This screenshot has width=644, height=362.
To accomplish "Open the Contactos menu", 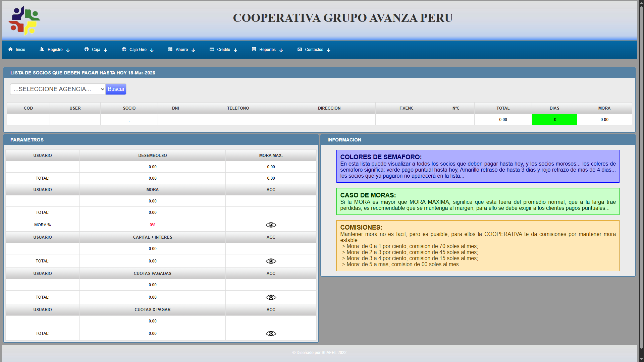I will click(x=314, y=50).
